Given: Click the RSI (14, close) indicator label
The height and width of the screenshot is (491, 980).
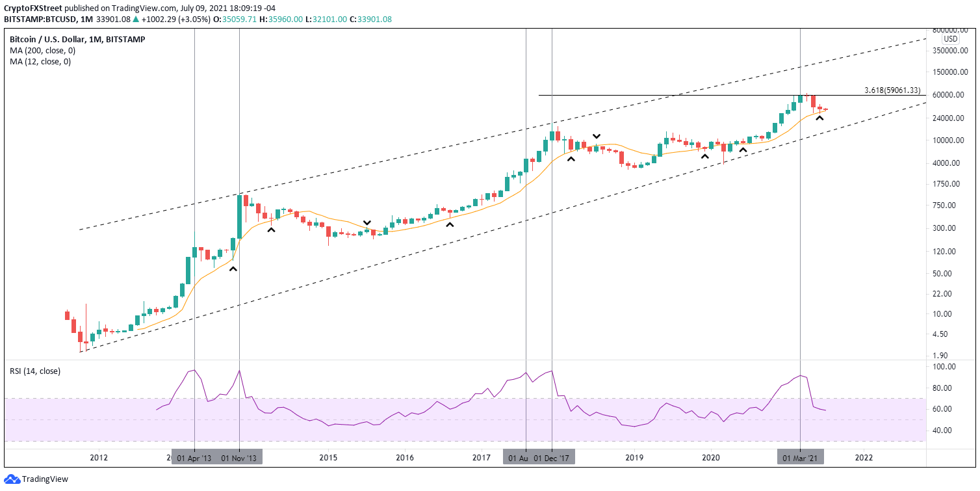Looking at the screenshot, I should click(35, 371).
